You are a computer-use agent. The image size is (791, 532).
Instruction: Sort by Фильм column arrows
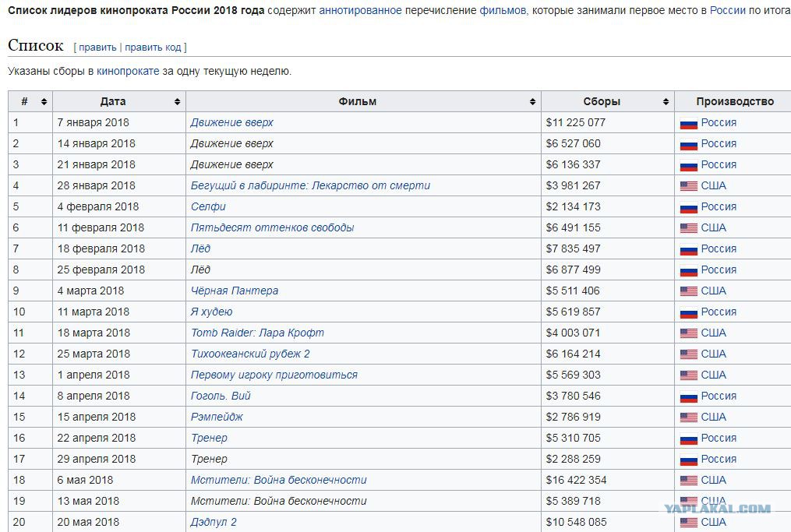tap(532, 102)
